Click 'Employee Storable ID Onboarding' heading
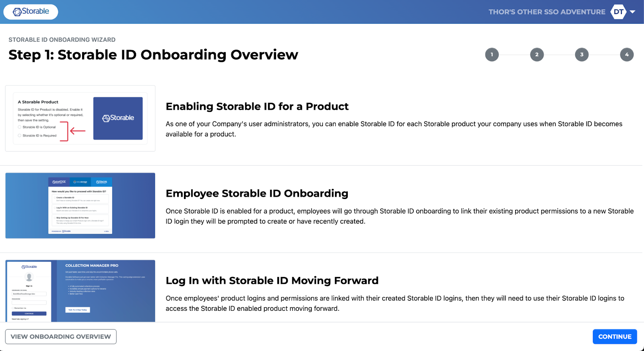This screenshot has width=644, height=351. (x=257, y=193)
